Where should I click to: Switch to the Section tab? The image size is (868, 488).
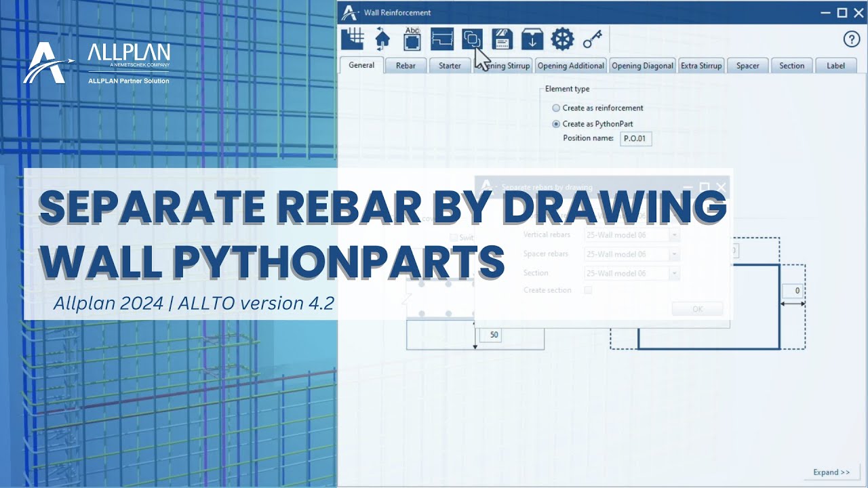(x=791, y=66)
